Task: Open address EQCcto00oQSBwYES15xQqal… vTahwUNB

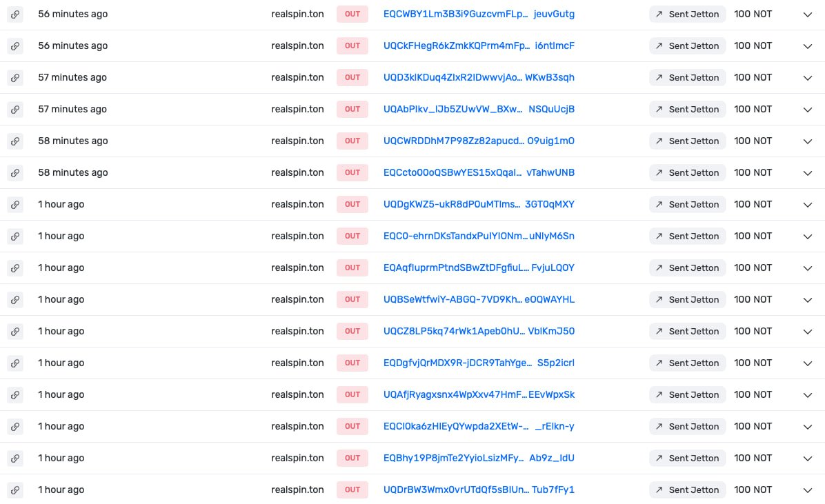Action: pyautogui.click(x=479, y=172)
